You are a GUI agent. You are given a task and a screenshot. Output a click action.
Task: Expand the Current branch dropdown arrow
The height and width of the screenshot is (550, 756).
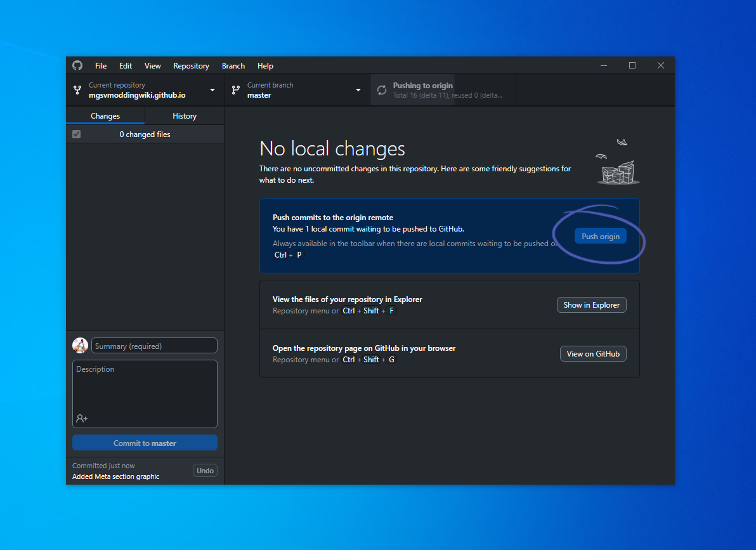tap(358, 90)
